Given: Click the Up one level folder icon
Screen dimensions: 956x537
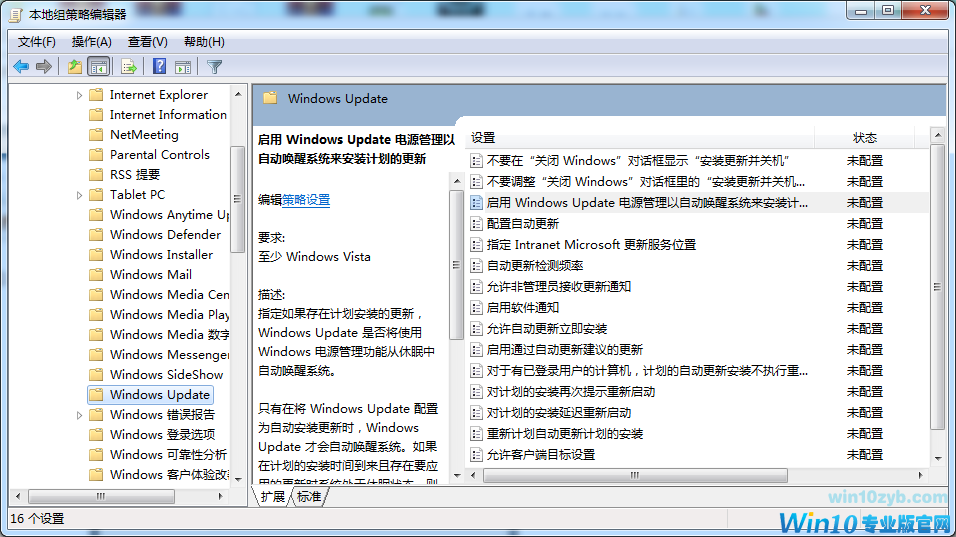Looking at the screenshot, I should (x=74, y=67).
